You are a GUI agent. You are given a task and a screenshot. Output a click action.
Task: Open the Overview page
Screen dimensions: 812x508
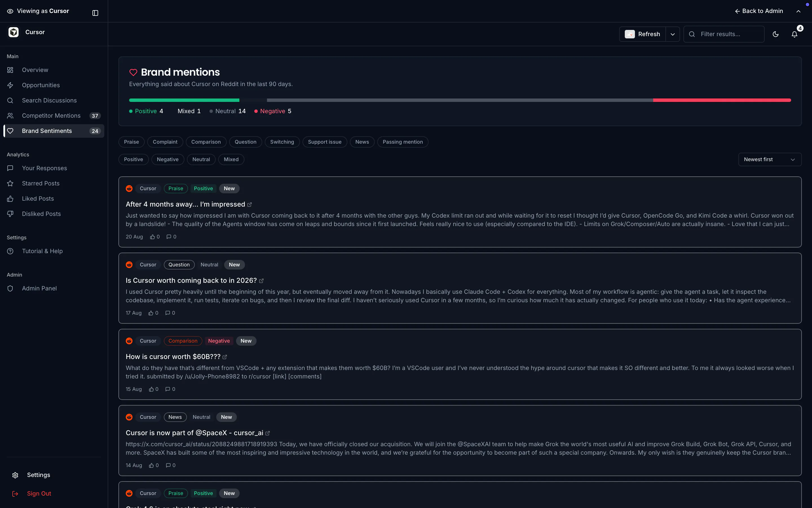click(x=54, y=70)
